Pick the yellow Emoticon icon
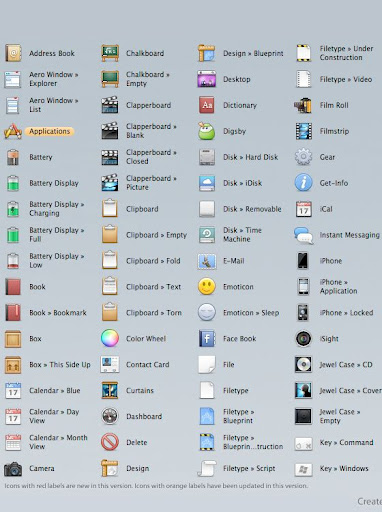This screenshot has height=512, width=382. [x=207, y=287]
